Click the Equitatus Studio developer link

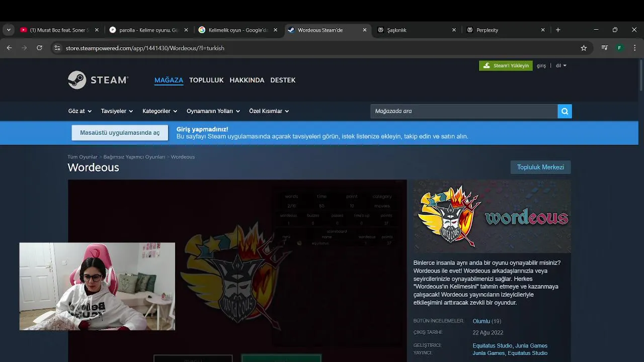(492, 346)
